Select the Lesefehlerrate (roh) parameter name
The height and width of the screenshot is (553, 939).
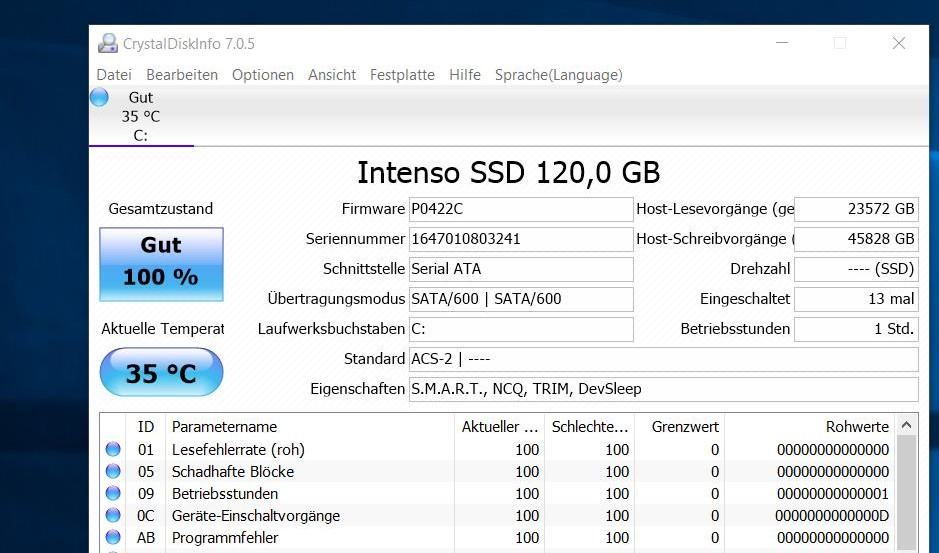(x=238, y=449)
